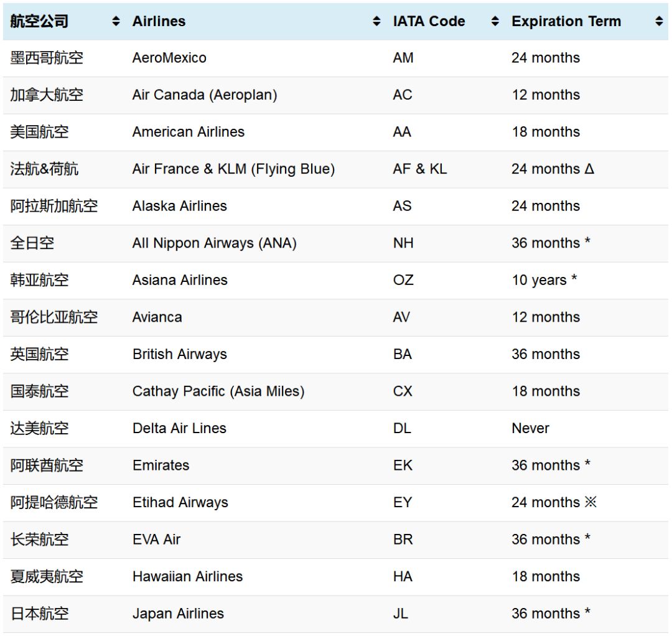Viewport: 672px width, 636px height.
Task: Click the EVA Air cell
Action: click(x=156, y=540)
